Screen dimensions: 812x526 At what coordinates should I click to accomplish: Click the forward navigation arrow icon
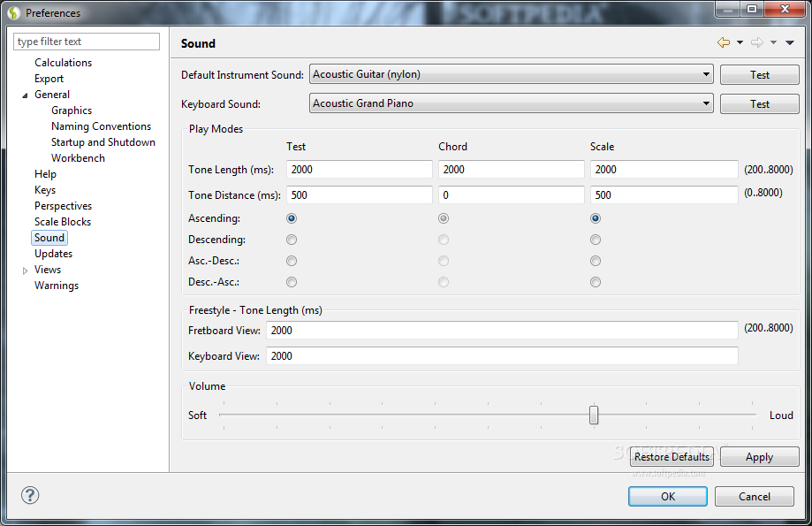click(x=757, y=42)
